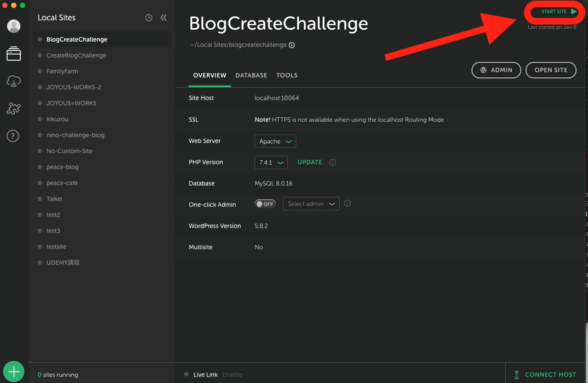Click the site title BlogCreateChallenge
Viewport: 588px width, 383px height.
[279, 24]
